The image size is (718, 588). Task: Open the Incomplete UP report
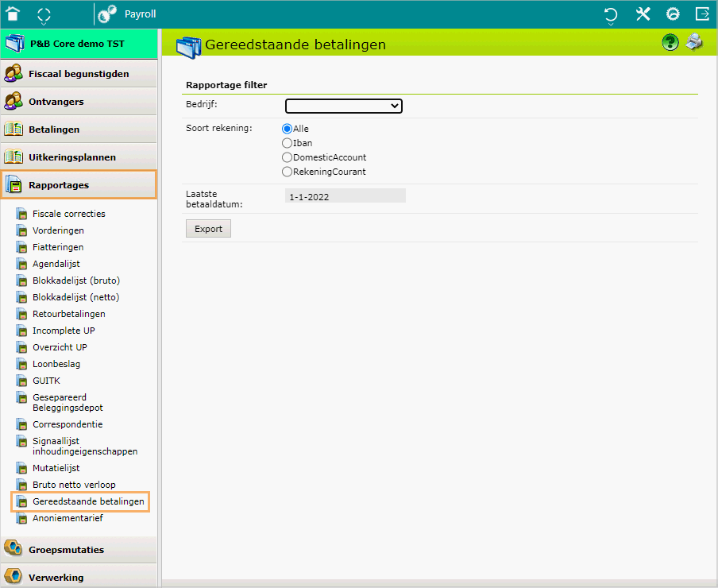(x=64, y=331)
